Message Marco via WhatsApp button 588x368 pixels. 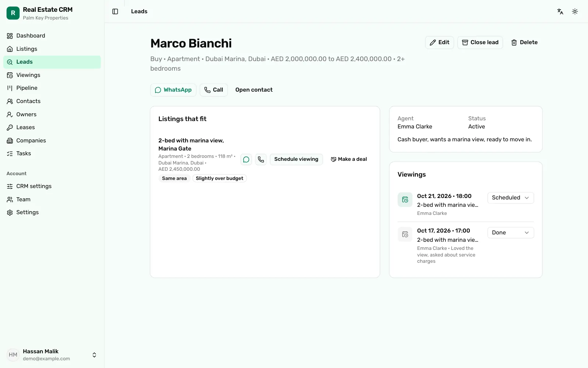[x=173, y=90]
